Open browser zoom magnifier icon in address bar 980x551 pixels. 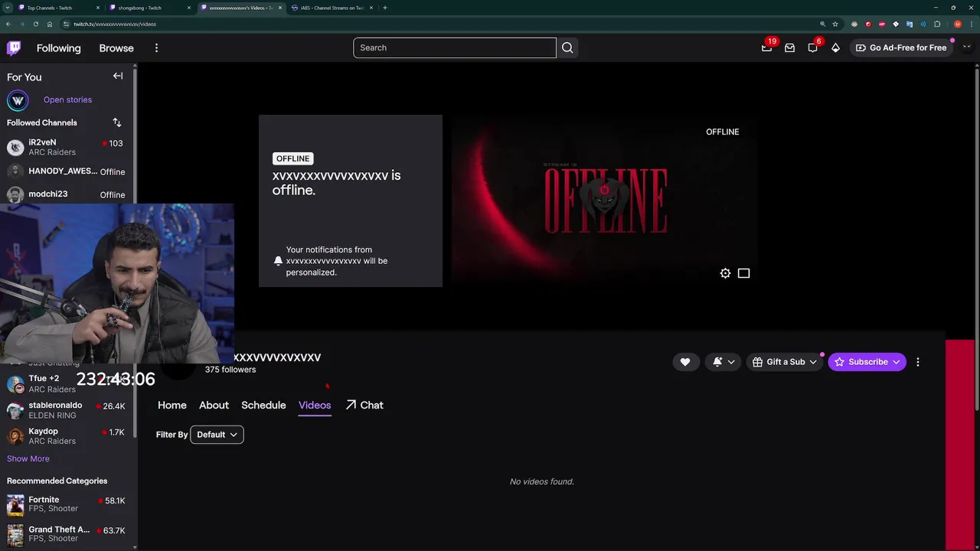tap(822, 24)
